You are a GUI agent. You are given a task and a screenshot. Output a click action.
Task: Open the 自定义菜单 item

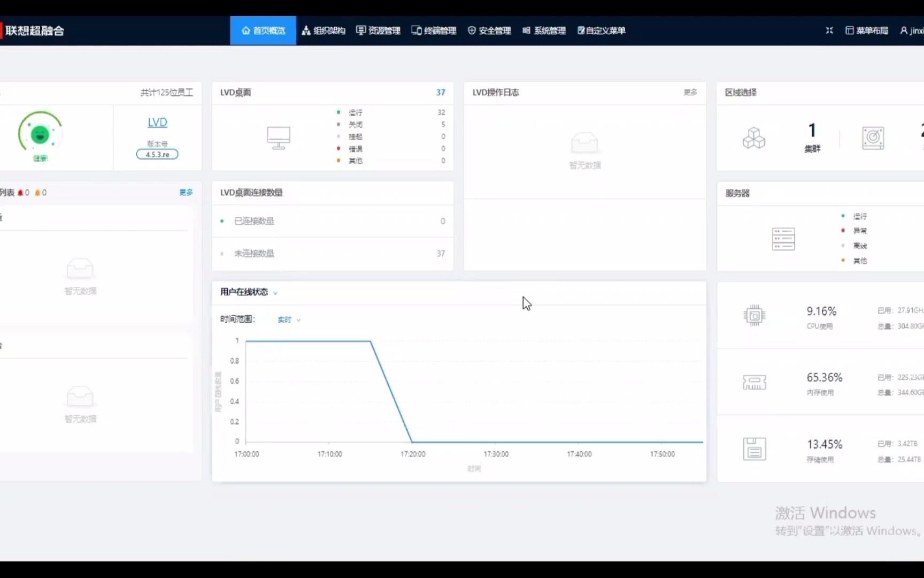pyautogui.click(x=601, y=31)
